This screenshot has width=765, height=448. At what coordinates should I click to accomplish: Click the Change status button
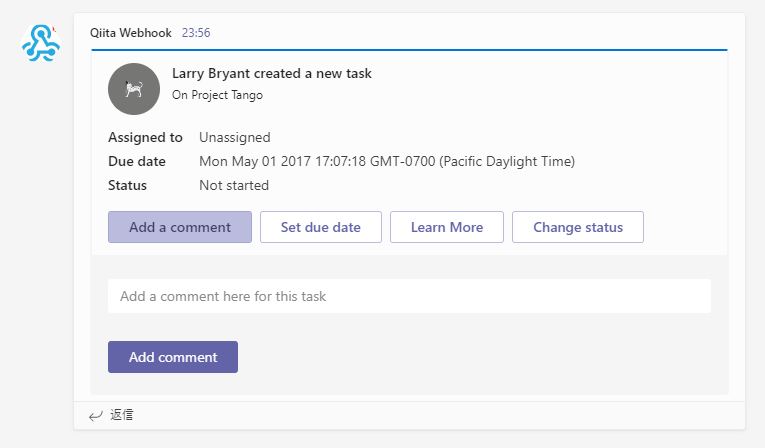coord(578,227)
